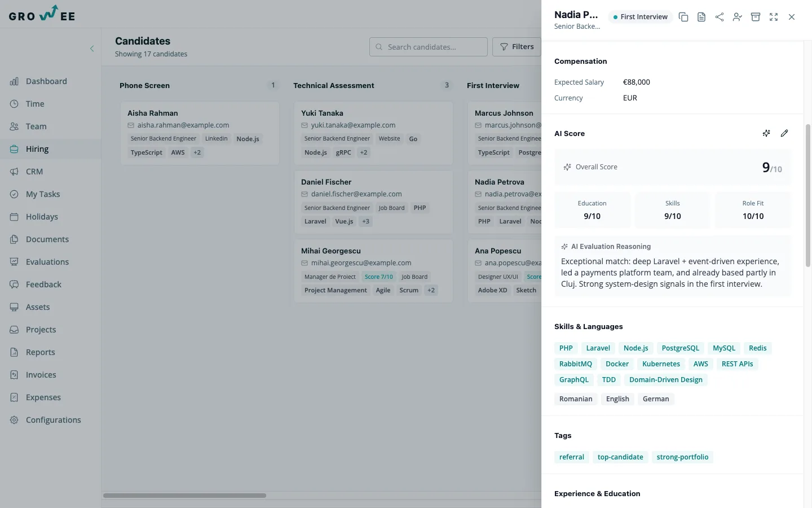
Task: Open Expenses in sidebar
Action: [x=51, y=397]
